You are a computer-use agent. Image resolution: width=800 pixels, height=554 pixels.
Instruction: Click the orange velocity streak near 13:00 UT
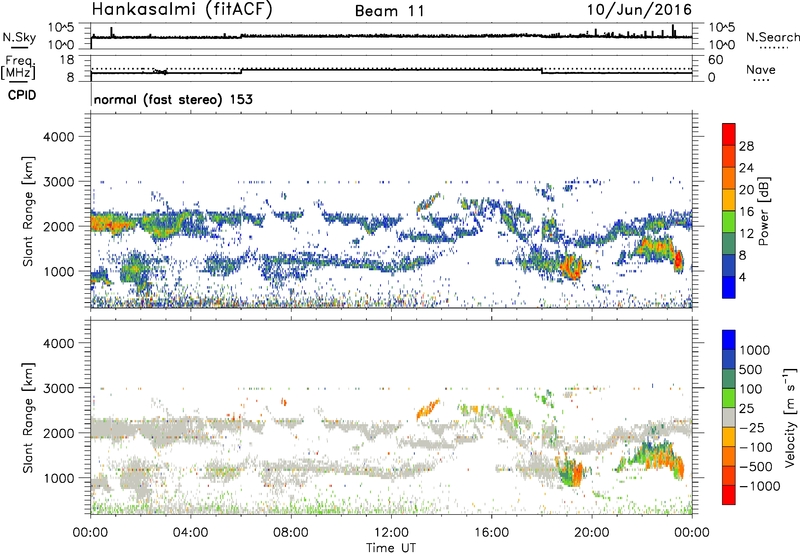428,409
